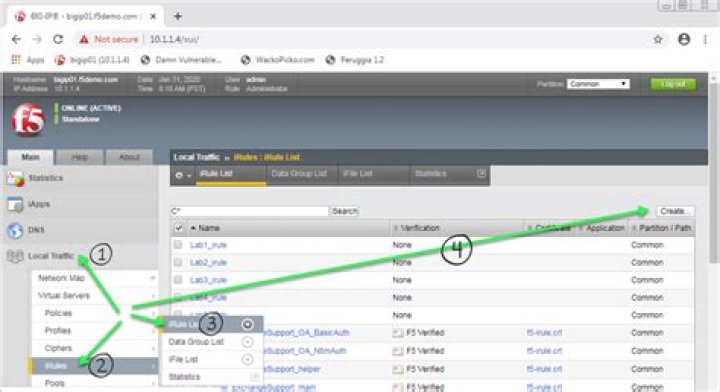720x392 pixels.
Task: Check the Lab3_irule checkbox
Action: (x=178, y=280)
